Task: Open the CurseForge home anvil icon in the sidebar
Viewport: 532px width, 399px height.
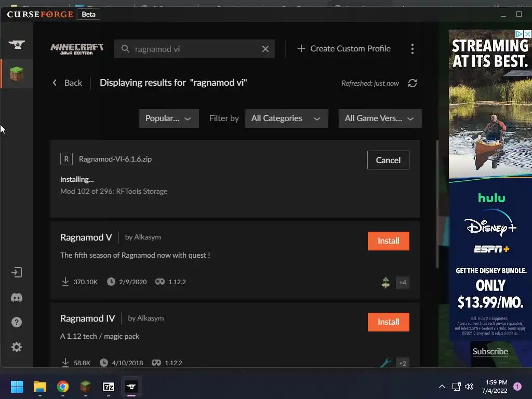Action: point(17,45)
